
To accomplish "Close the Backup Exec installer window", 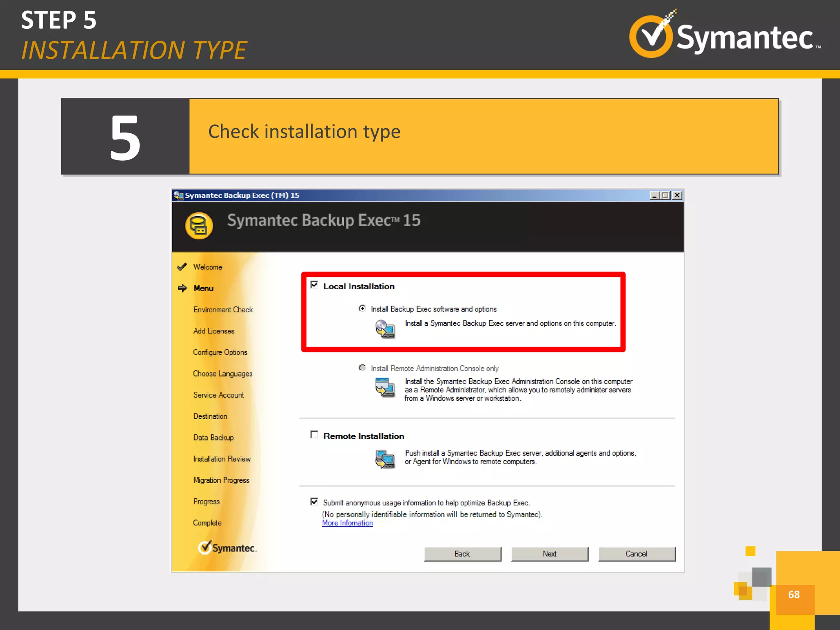I will 677,195.
